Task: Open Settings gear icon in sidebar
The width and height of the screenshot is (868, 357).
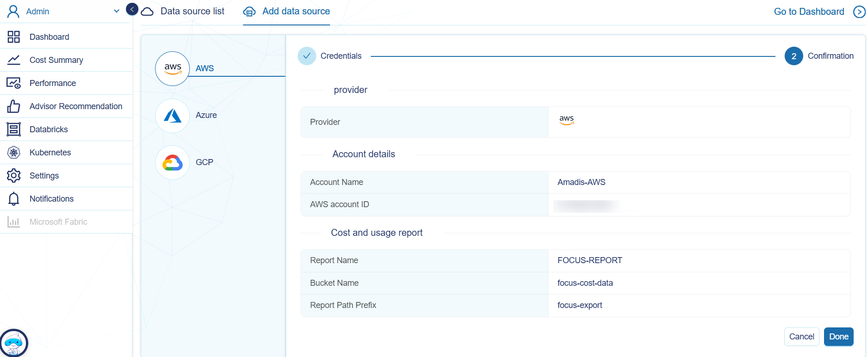Action: [x=14, y=176]
